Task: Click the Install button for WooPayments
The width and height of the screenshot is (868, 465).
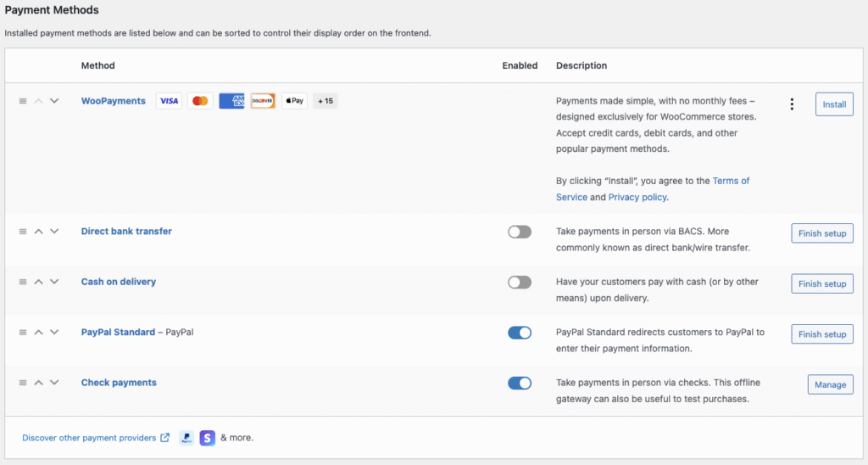Action: (834, 104)
